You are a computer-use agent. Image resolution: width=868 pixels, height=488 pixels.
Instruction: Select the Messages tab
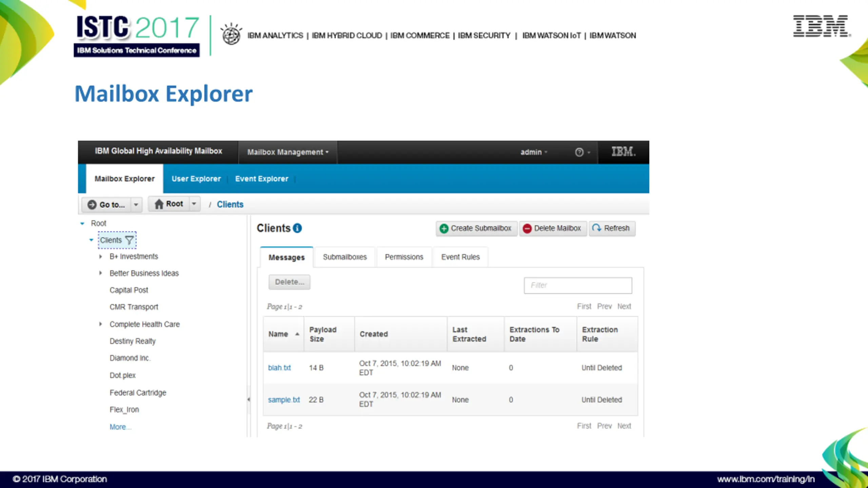[287, 257]
